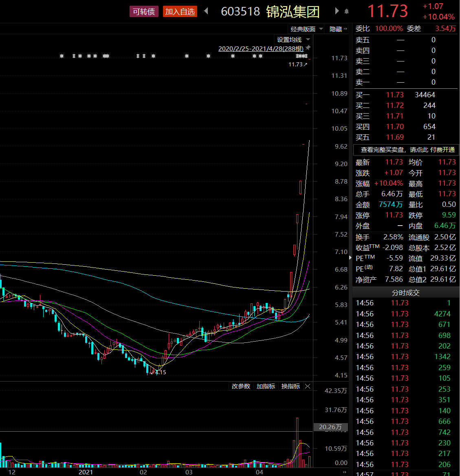The width and height of the screenshot is (460, 476).
Task: Click 涨停 limit-up price 11.73
Action: click(394, 215)
